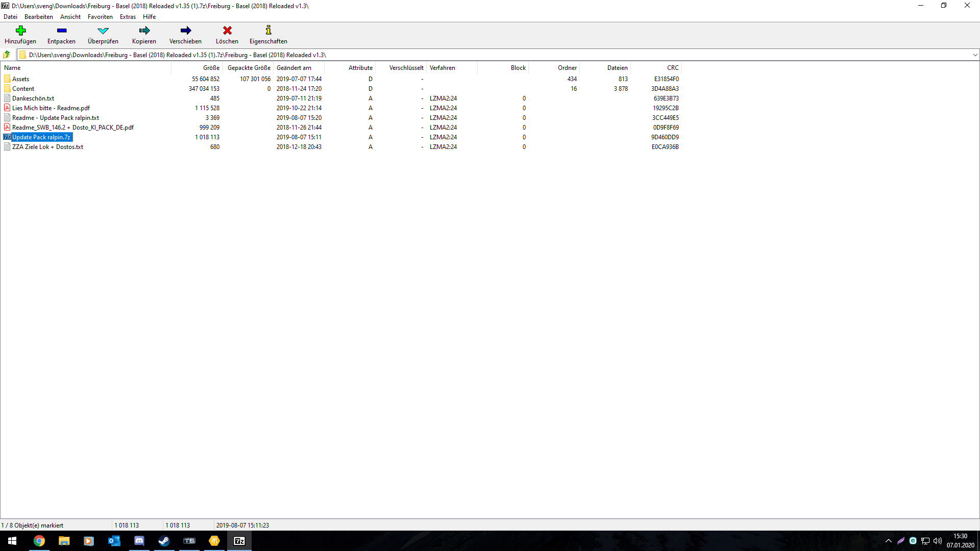Sort by Geändert am column header
980x551 pixels.
click(x=294, y=68)
